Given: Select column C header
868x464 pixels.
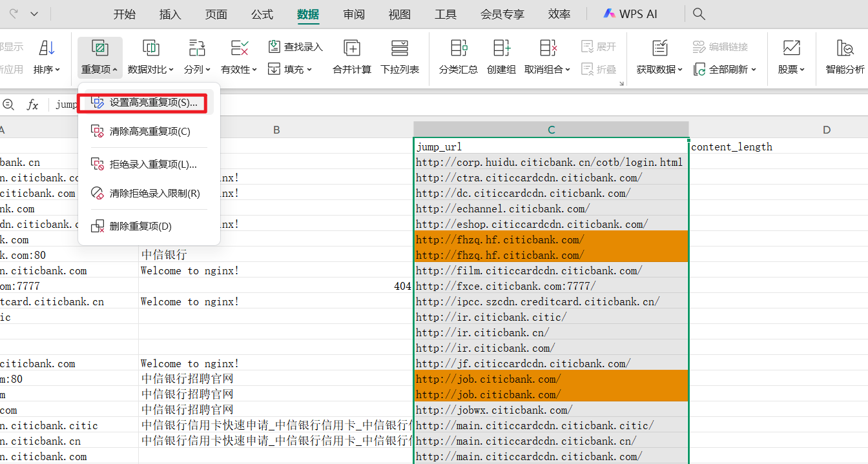Looking at the screenshot, I should point(551,130).
